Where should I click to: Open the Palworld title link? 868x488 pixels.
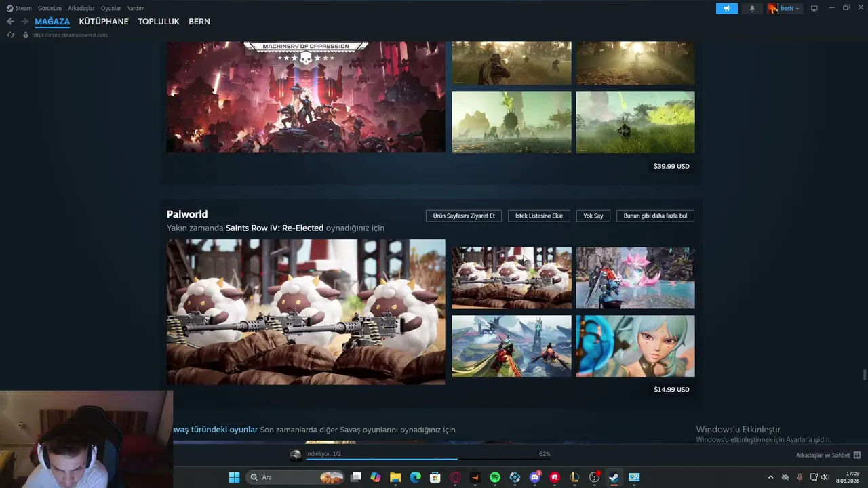pyautogui.click(x=187, y=214)
